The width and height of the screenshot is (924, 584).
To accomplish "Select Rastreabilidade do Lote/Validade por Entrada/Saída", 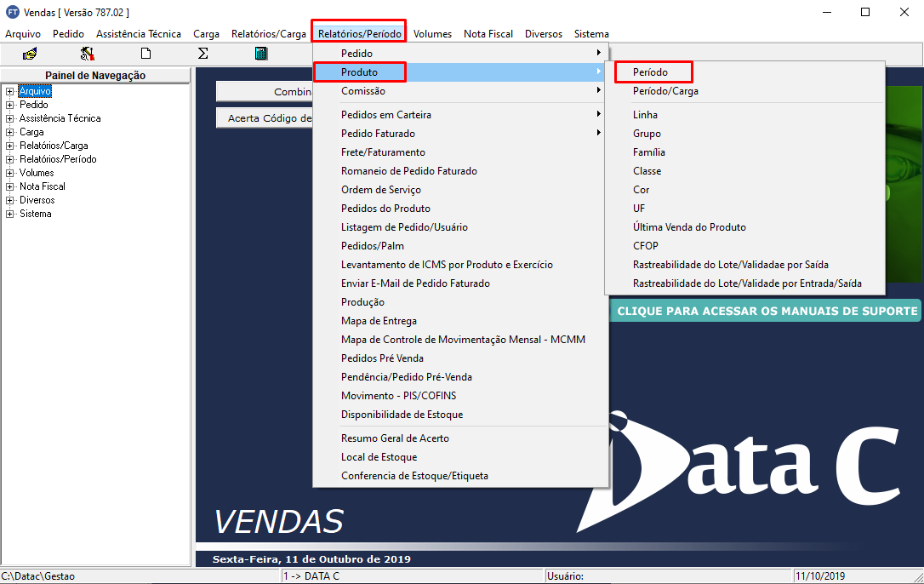I will [x=744, y=283].
